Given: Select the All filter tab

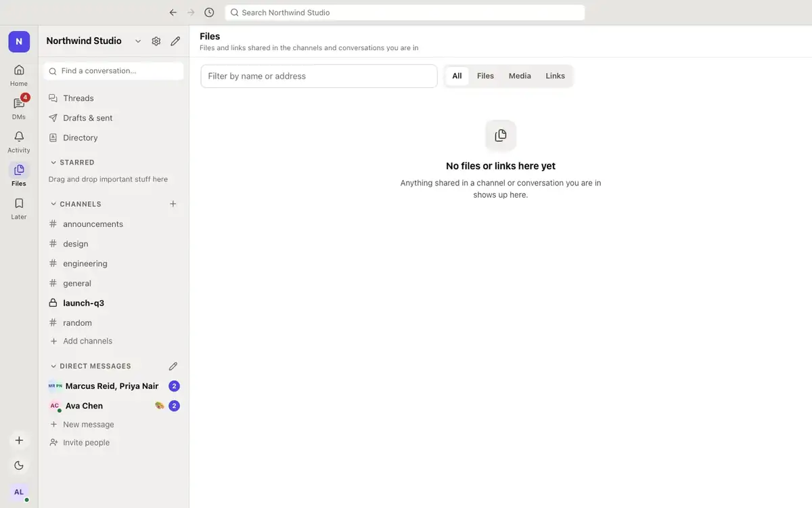Looking at the screenshot, I should (x=457, y=76).
